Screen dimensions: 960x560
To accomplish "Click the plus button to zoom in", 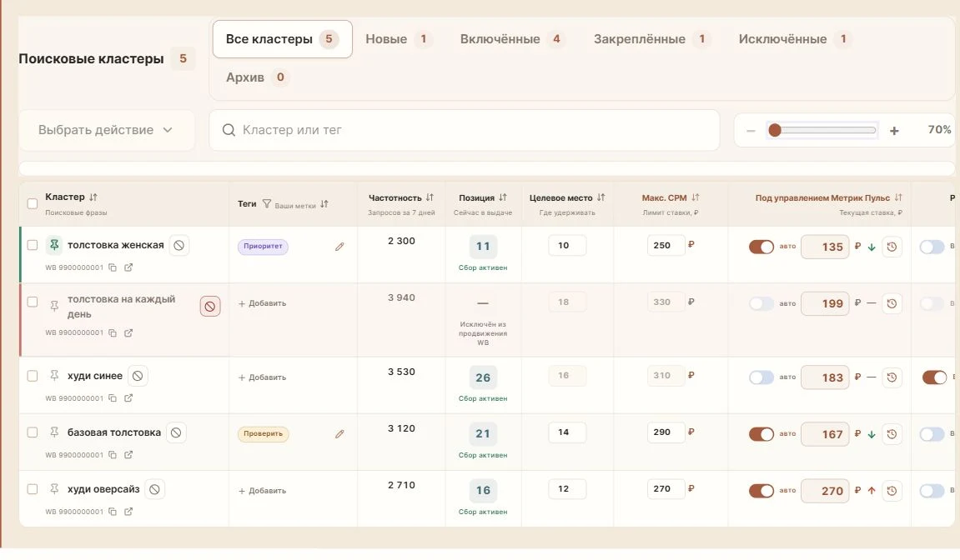I will point(894,130).
